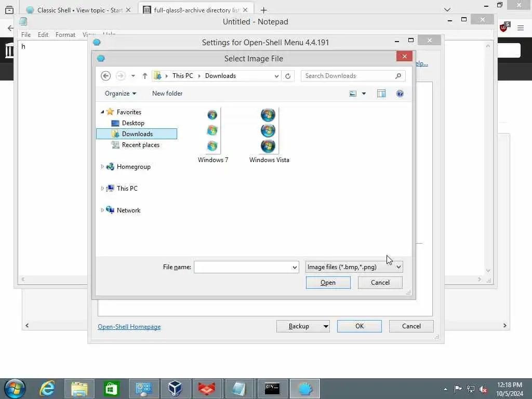Click the Action Center flag tray icon
The height and width of the screenshot is (399, 532).
tap(458, 389)
